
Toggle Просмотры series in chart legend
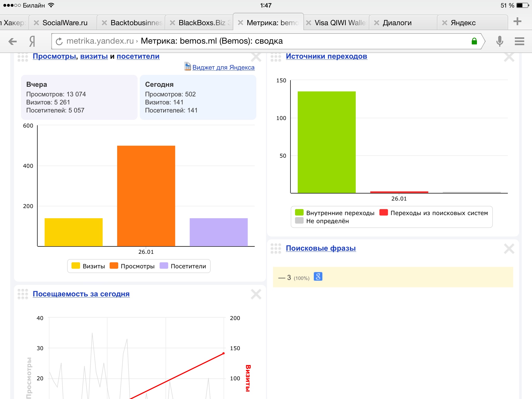click(132, 266)
